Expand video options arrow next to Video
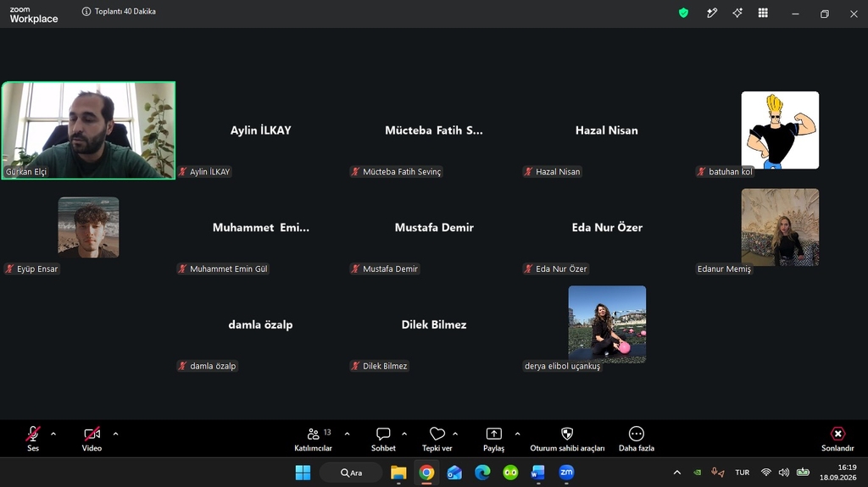Screen dimensions: 868x487 [x=115, y=434]
